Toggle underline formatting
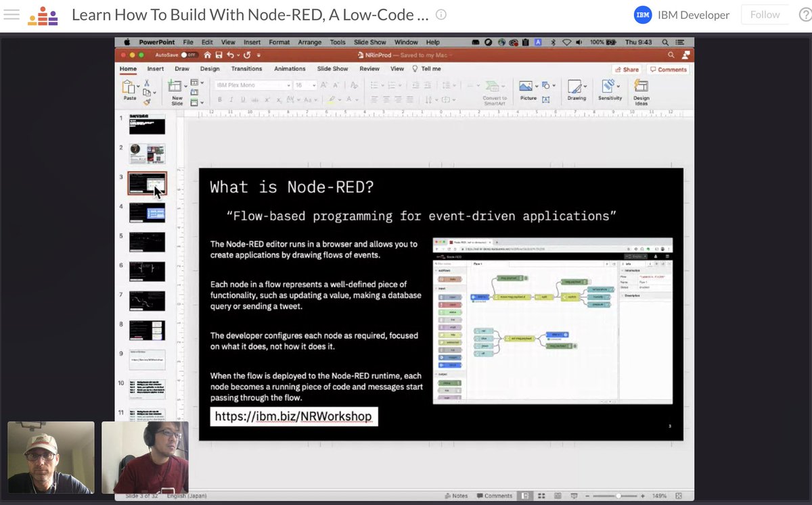Screen dimensions: 812x505 [x=242, y=99]
